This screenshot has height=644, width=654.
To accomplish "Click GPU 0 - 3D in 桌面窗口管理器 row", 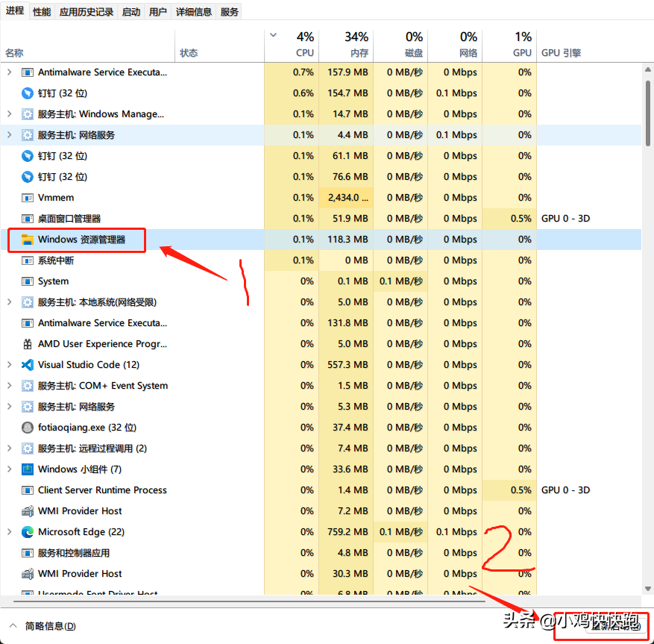I will pyautogui.click(x=565, y=219).
